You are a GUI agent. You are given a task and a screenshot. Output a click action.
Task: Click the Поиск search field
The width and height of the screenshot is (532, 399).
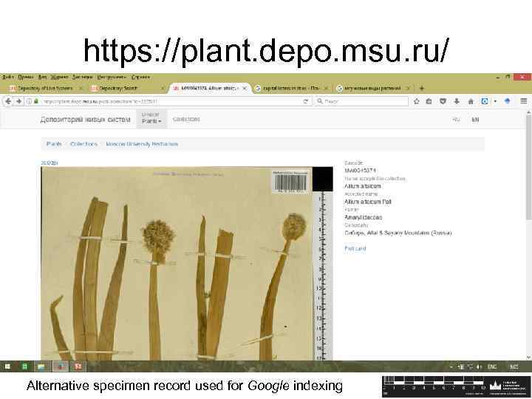coord(362,101)
